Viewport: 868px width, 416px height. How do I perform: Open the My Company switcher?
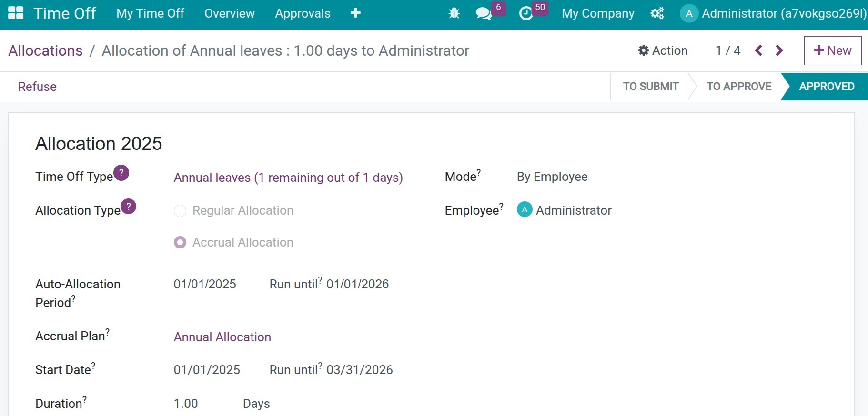[598, 13]
